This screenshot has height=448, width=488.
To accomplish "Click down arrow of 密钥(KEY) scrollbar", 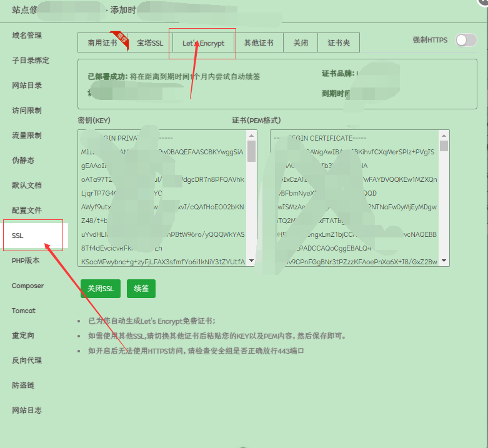I will (252, 261).
